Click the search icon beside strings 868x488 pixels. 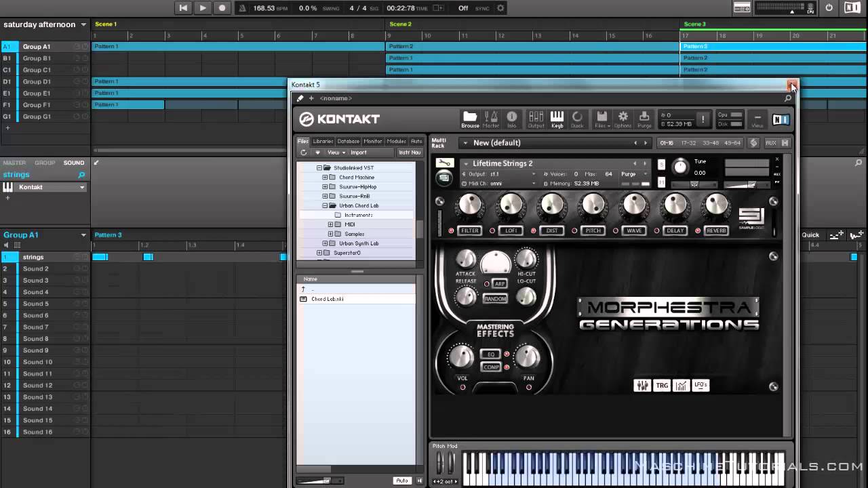[81, 176]
